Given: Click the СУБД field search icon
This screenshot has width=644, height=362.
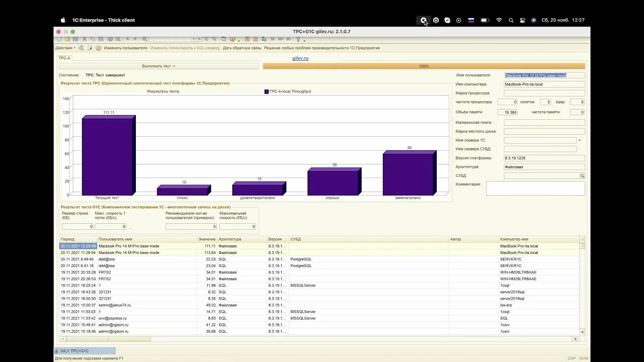Looking at the screenshot, I should tap(582, 176).
